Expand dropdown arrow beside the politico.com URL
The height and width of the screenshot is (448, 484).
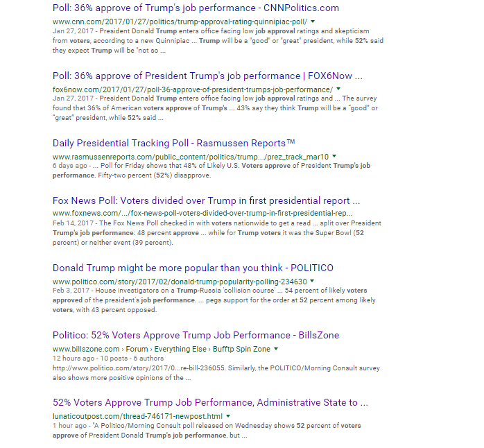click(312, 282)
